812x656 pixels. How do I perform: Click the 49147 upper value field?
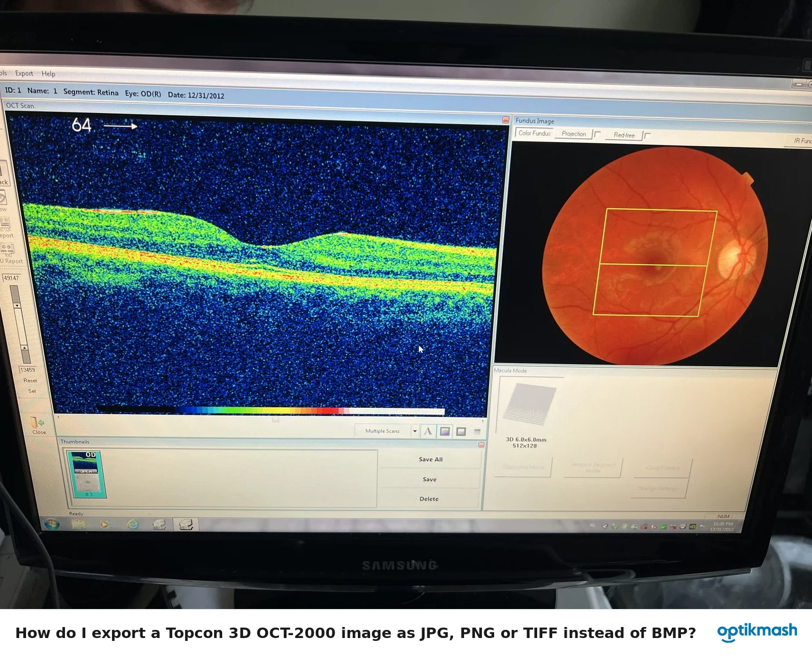pyautogui.click(x=12, y=278)
